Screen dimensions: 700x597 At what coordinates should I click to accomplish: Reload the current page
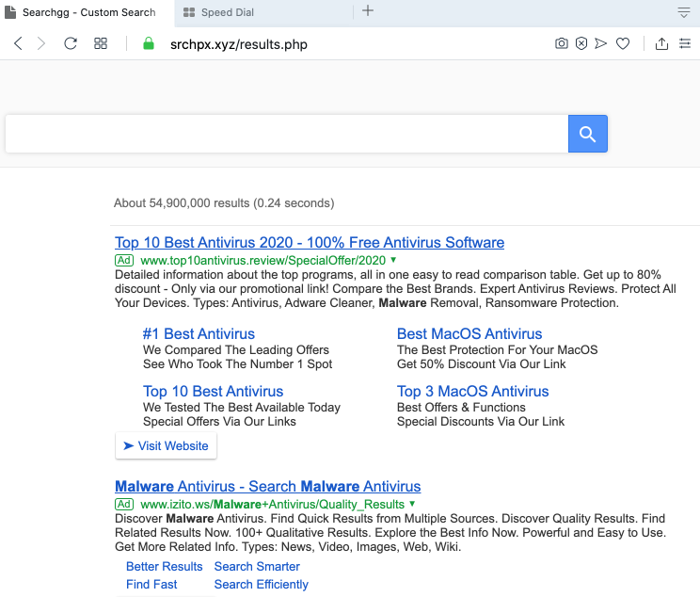pos(71,43)
